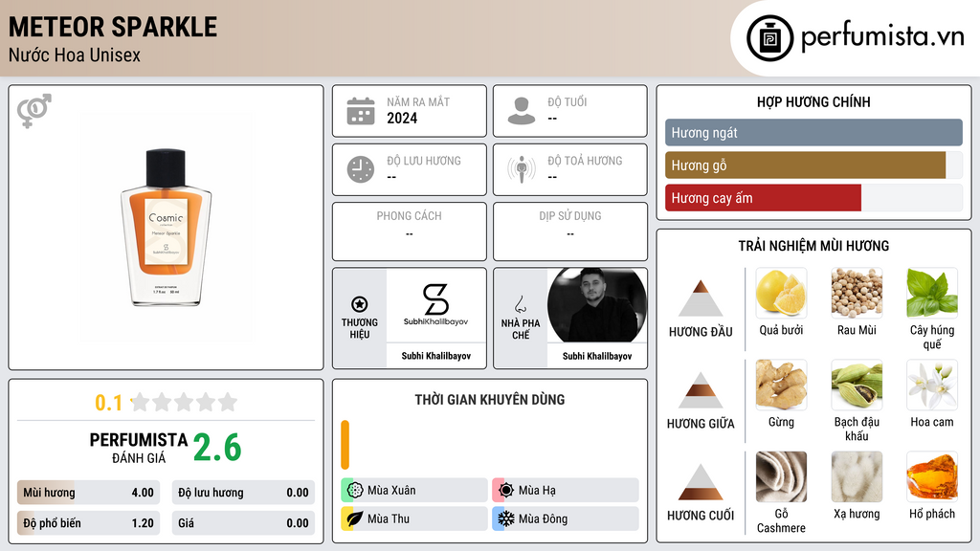This screenshot has height=551, width=980.
Task: Select the Xạ hương musk note image
Action: [857, 476]
